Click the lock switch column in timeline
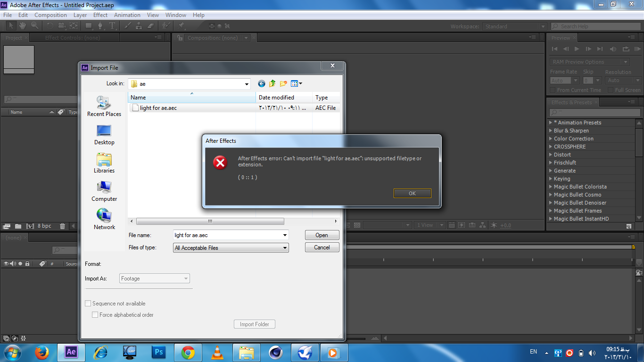The image size is (644, 362). (27, 264)
